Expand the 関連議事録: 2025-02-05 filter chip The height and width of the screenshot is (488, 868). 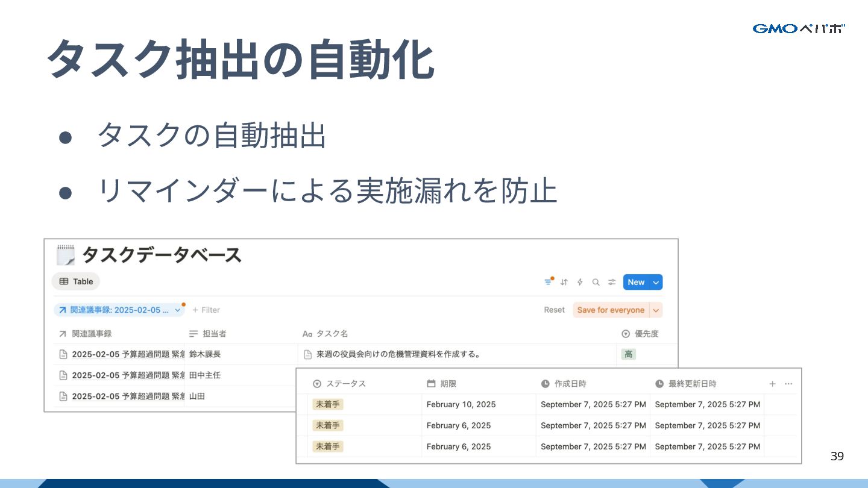(x=119, y=310)
